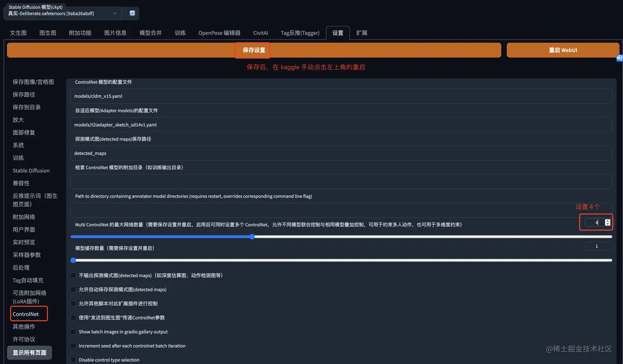Select the 放大 settings section
623x364 pixels.
[18, 120]
